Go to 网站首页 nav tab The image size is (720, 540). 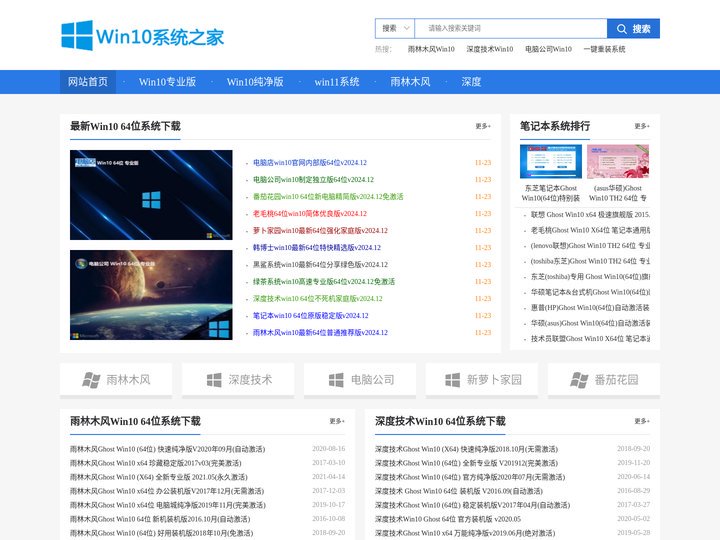(x=88, y=82)
